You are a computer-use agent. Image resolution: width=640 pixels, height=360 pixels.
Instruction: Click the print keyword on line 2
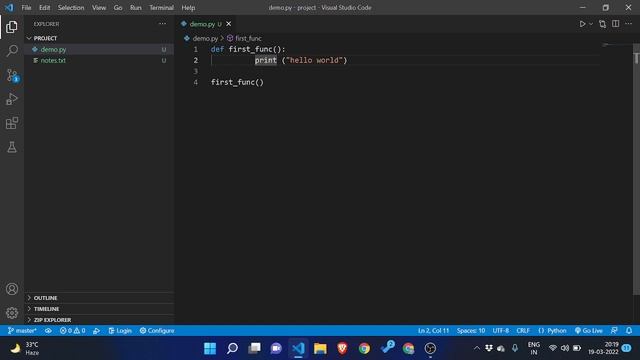tap(266, 60)
